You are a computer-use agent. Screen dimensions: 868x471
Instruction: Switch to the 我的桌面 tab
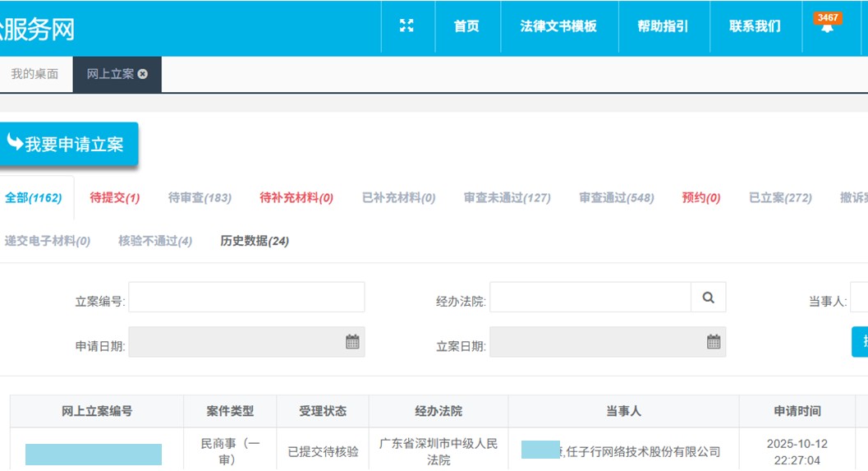pyautogui.click(x=34, y=74)
